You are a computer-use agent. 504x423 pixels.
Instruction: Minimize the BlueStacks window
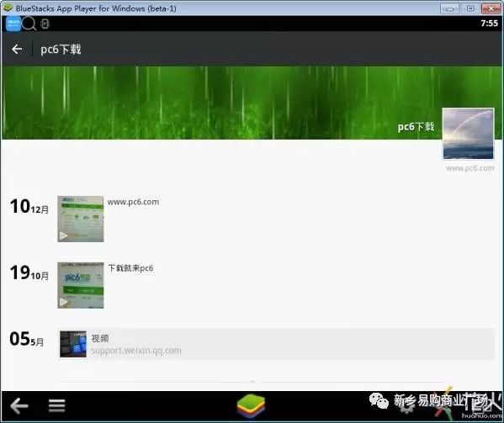click(449, 8)
